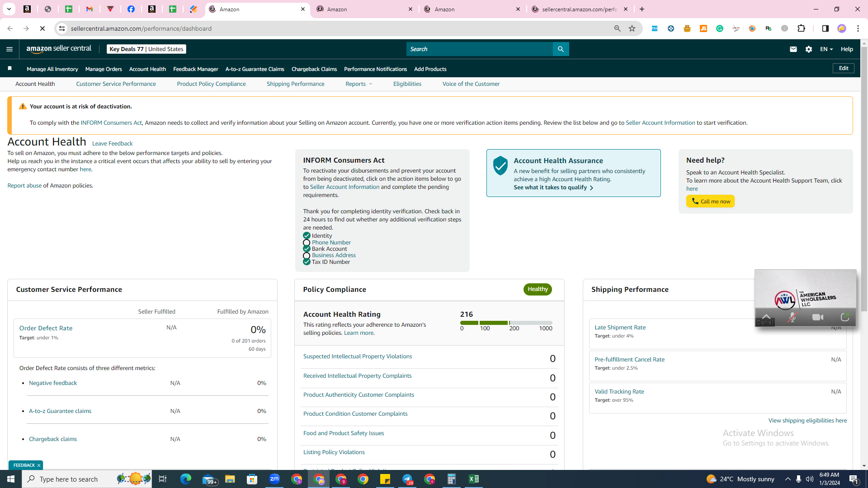Click the Call me now button
This screenshot has height=488, width=868.
tap(710, 202)
